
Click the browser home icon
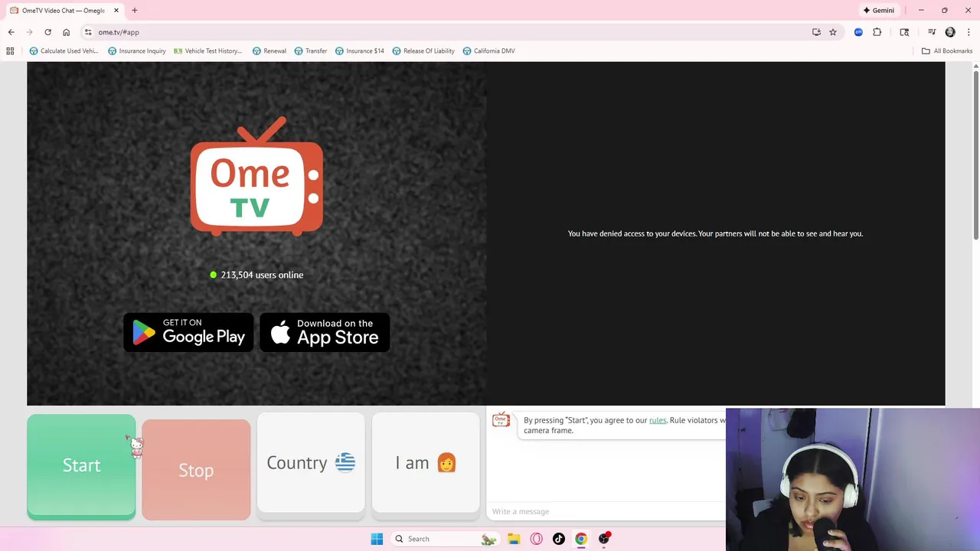[67, 32]
